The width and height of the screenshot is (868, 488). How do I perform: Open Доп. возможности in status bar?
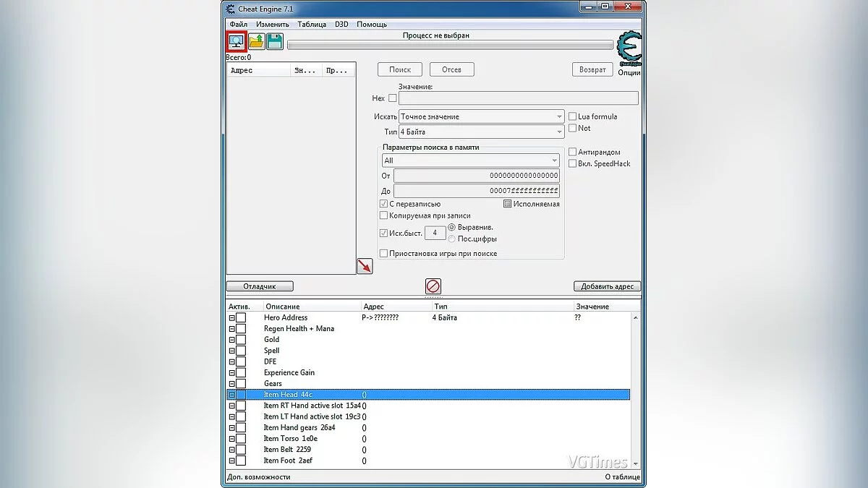coord(259,476)
